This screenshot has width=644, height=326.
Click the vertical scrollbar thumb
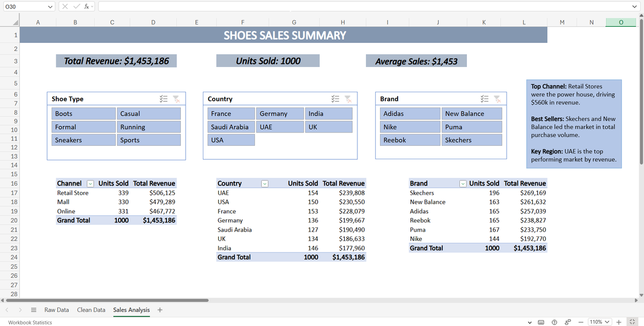coord(641,91)
